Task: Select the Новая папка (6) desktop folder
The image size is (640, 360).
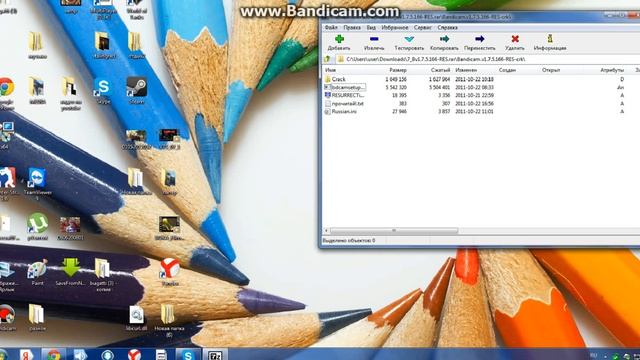Action: pos(169,320)
